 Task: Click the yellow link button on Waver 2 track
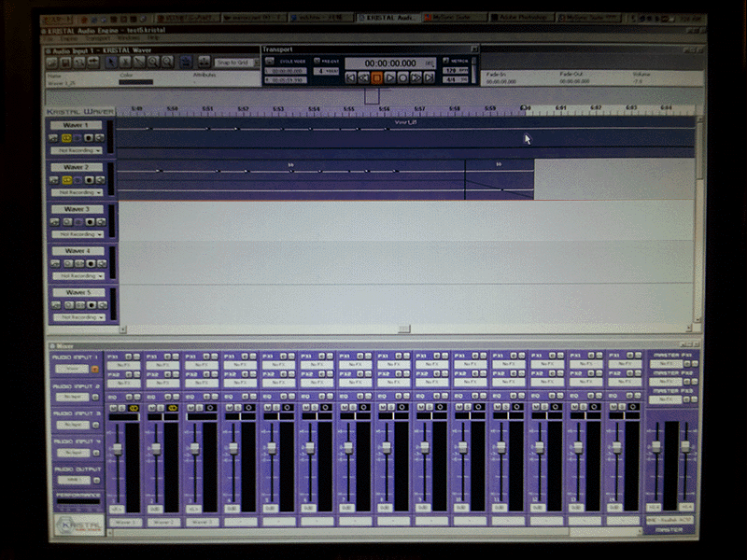[66, 179]
